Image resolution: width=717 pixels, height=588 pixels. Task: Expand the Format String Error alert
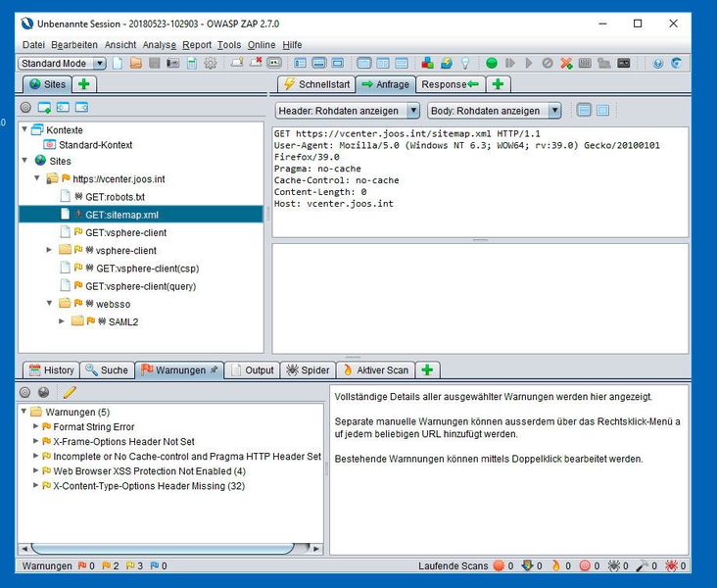[x=35, y=426]
